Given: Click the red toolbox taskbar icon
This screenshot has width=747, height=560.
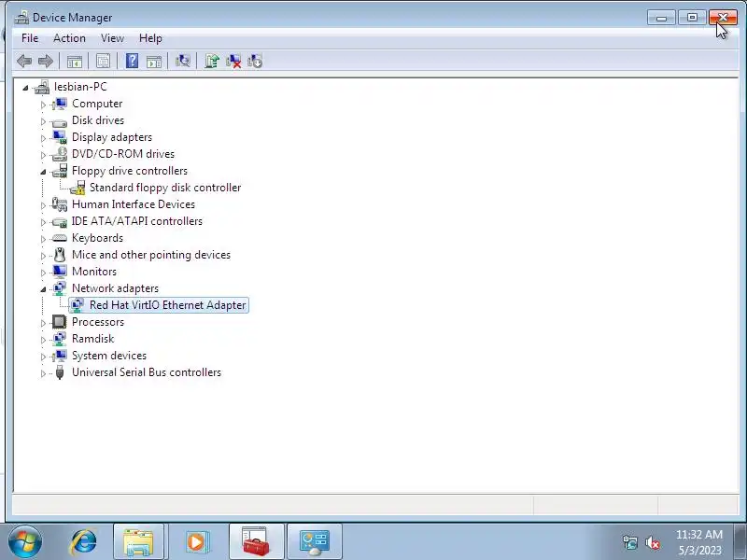Looking at the screenshot, I should [256, 542].
